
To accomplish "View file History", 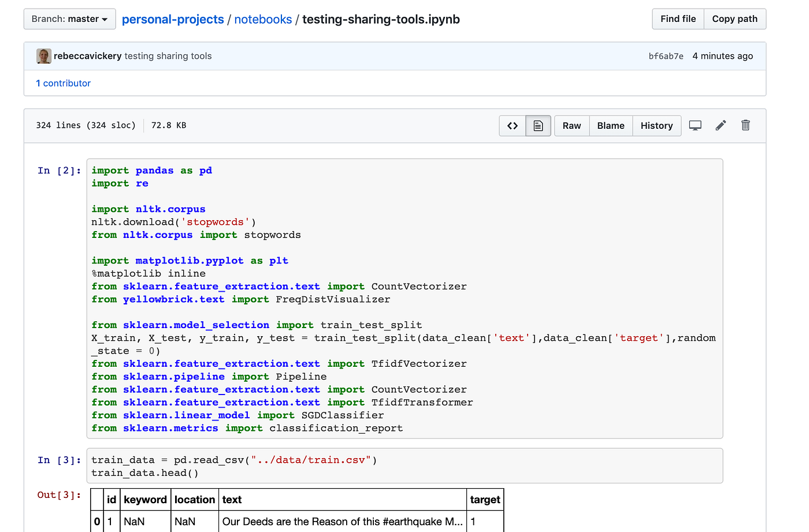I will pos(656,126).
